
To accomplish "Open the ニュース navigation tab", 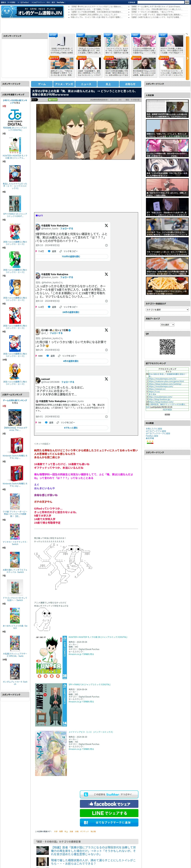I will (86, 84).
